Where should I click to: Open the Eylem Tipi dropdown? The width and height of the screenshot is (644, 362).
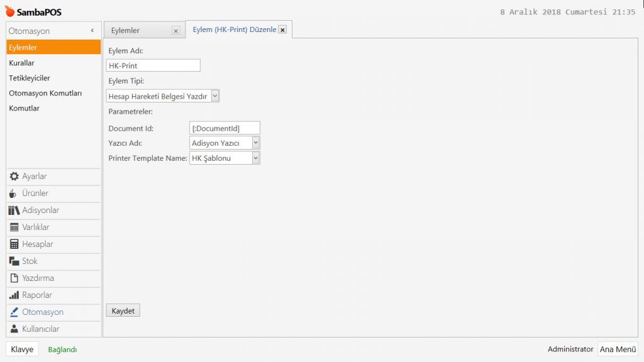click(x=215, y=96)
